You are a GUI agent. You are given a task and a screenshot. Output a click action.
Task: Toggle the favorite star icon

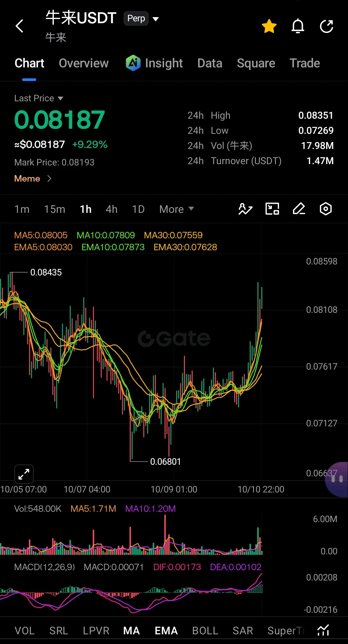click(x=269, y=26)
